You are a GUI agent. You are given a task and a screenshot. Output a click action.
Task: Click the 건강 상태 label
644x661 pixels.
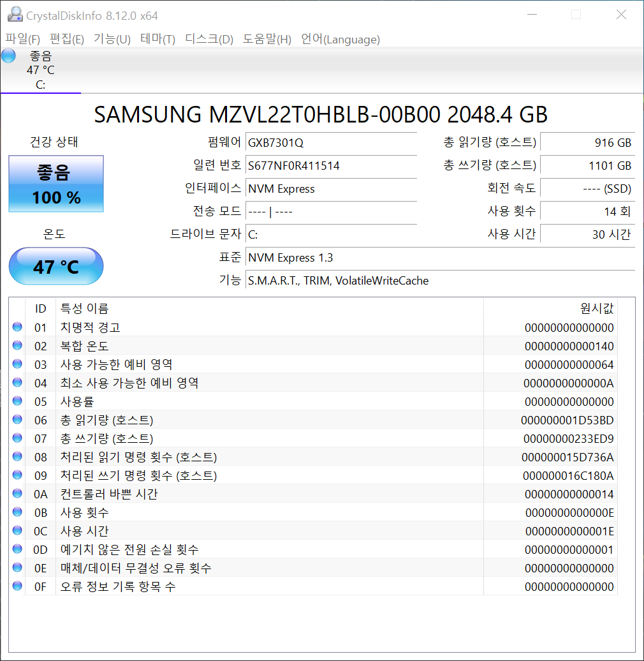(54, 142)
